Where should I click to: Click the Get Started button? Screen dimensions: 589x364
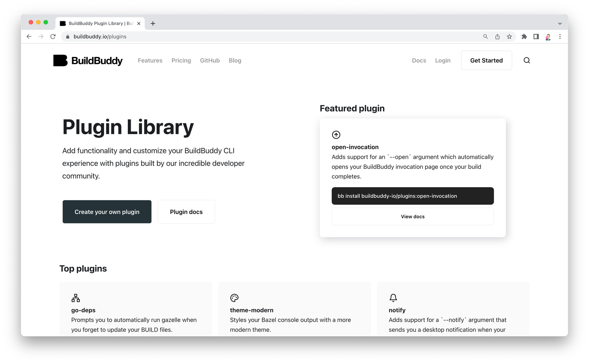(486, 60)
